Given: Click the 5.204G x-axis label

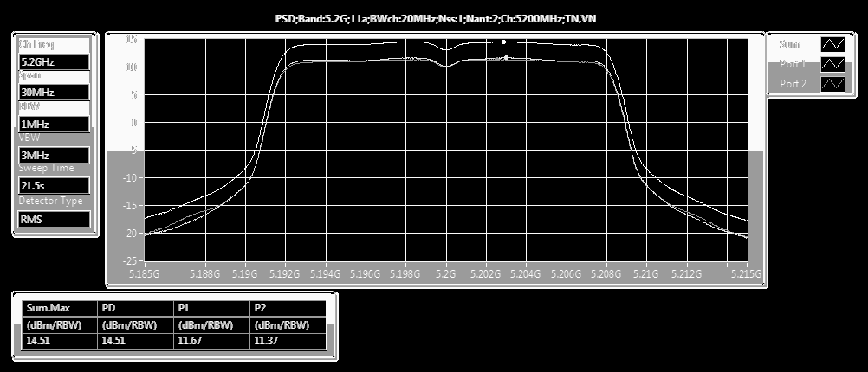Looking at the screenshot, I should pyautogui.click(x=526, y=274).
